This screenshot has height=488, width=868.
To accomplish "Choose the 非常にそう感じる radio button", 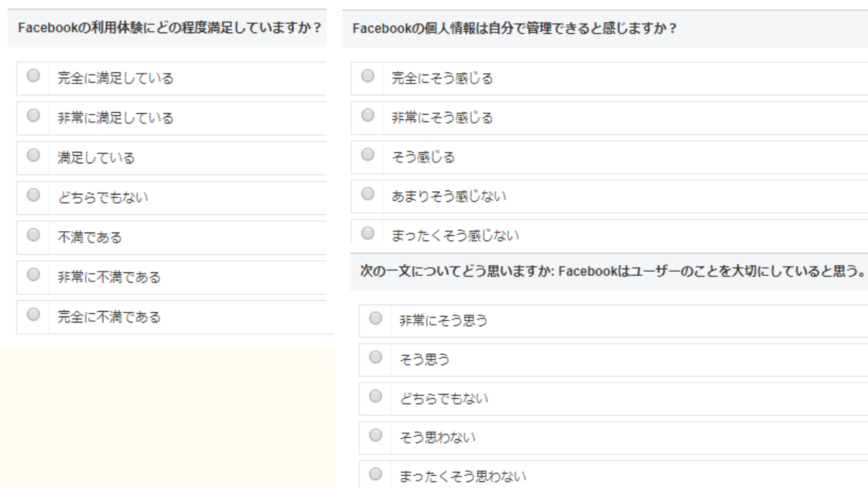I will pos(368,115).
